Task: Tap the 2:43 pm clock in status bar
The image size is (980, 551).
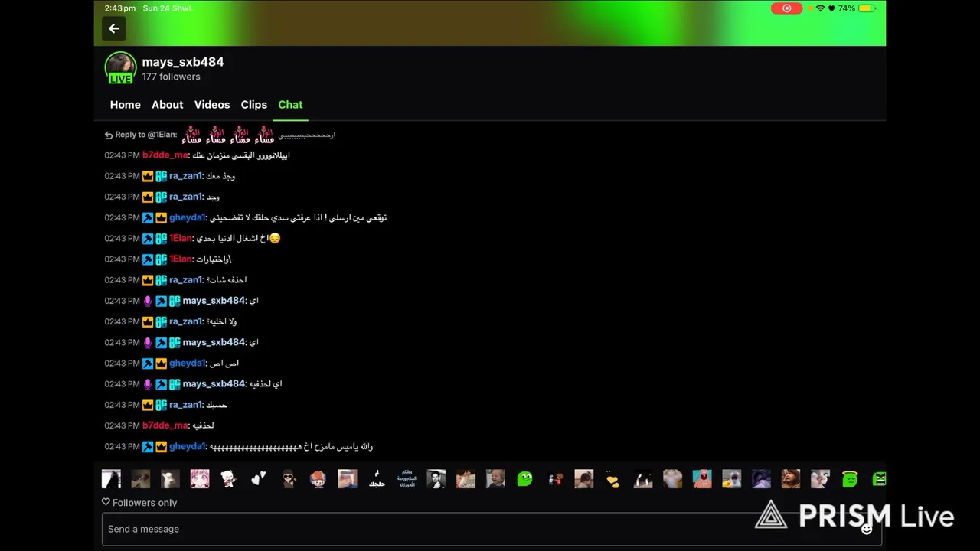Action: tap(120, 8)
